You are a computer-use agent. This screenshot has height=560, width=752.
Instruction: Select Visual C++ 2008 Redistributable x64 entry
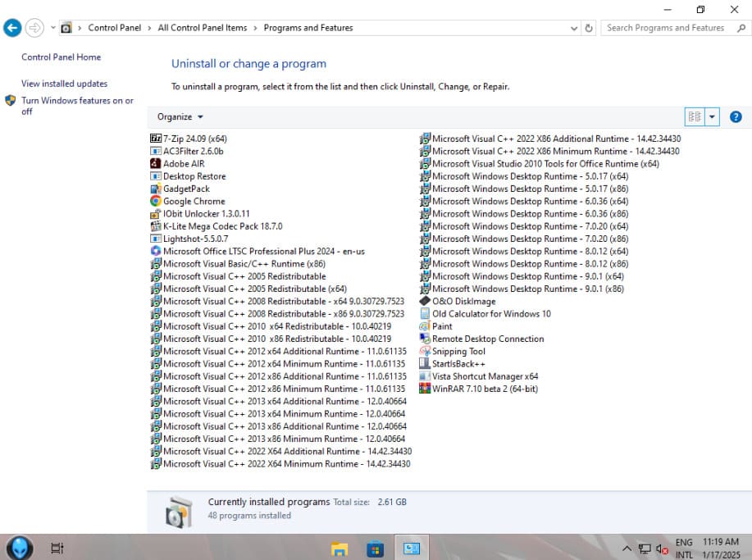[x=278, y=301]
